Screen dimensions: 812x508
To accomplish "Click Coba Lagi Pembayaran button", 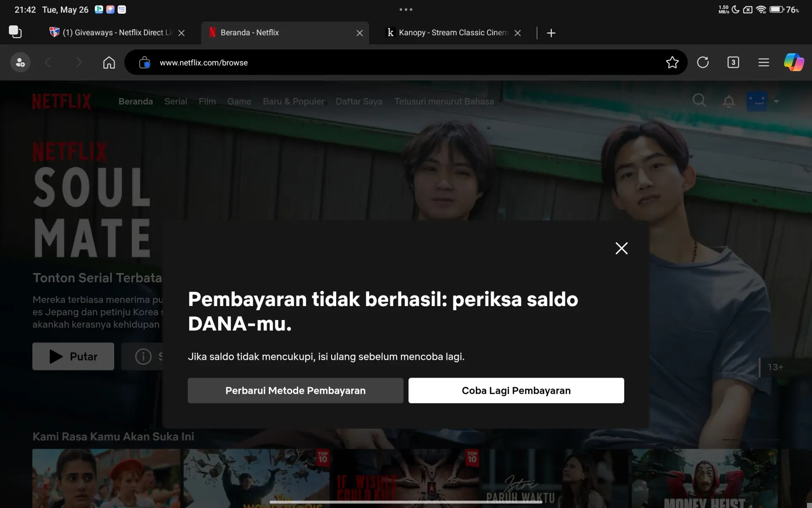I will click(x=516, y=390).
